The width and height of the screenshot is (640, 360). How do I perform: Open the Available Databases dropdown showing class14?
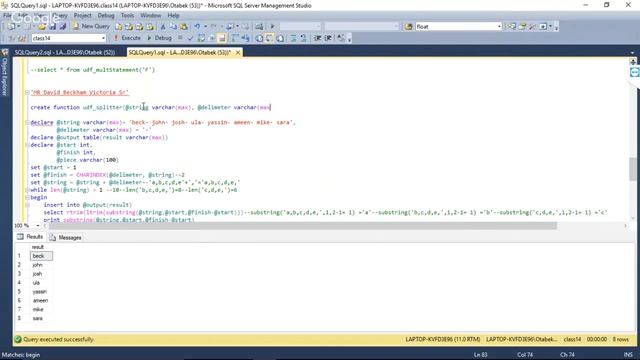[x=69, y=38]
